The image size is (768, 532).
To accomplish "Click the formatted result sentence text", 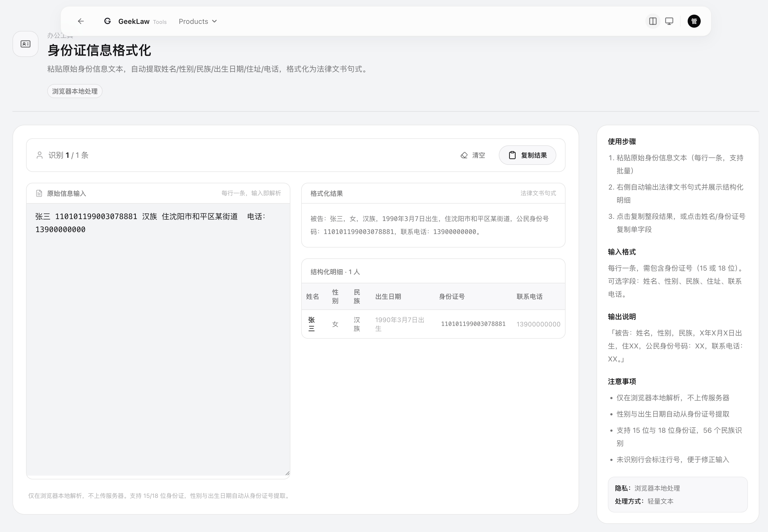I will point(430,225).
